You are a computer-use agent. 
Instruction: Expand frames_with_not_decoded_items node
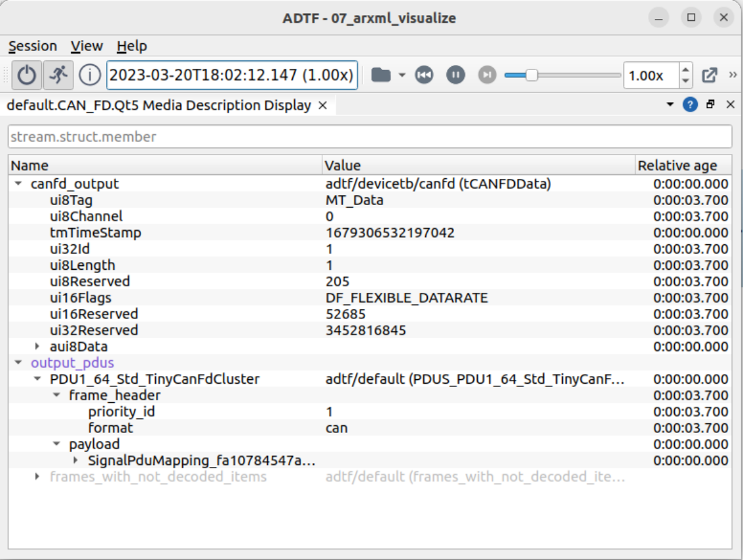pyautogui.click(x=37, y=477)
